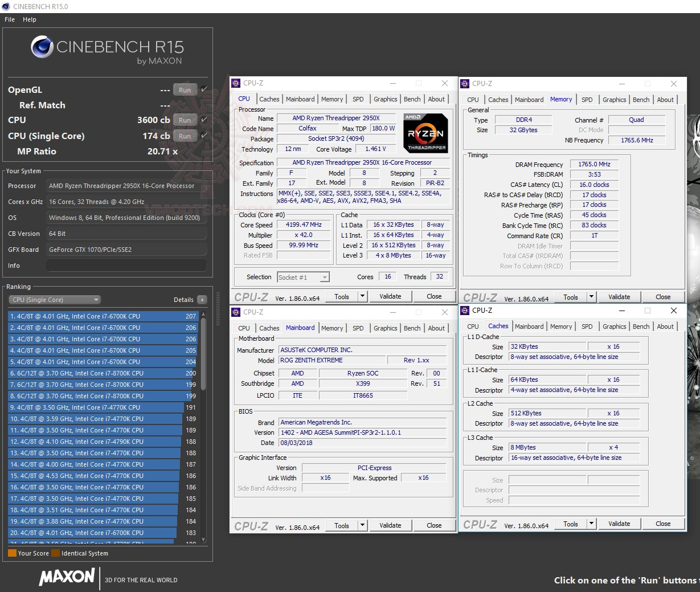Switch to Bench tab in the Caches window
The image size is (700, 592).
click(x=641, y=326)
